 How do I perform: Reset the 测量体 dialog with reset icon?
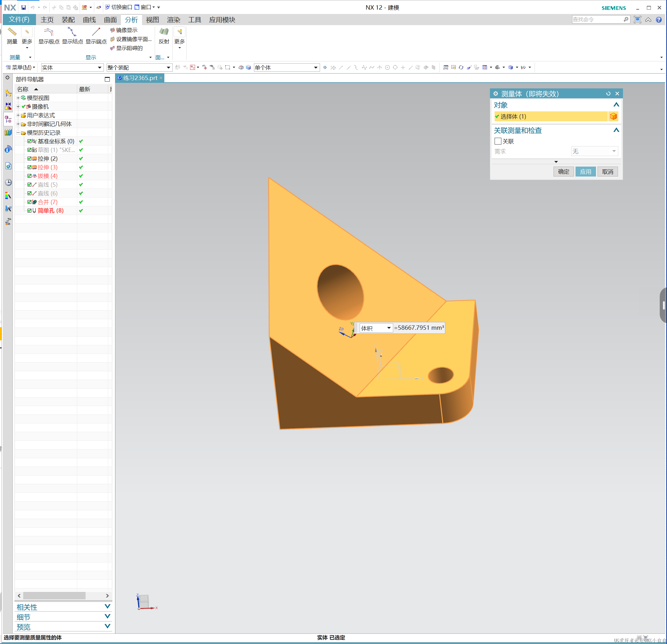pos(608,94)
